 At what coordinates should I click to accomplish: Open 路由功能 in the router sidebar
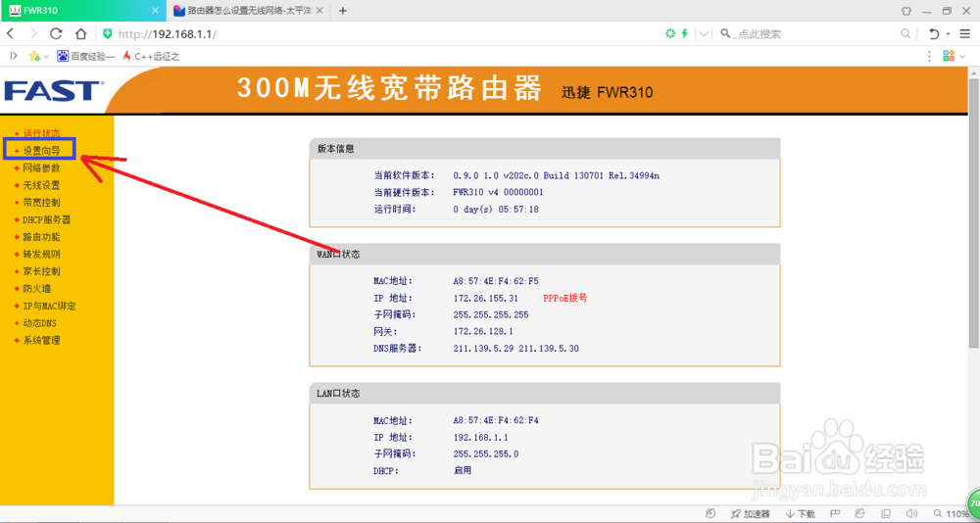click(x=41, y=237)
